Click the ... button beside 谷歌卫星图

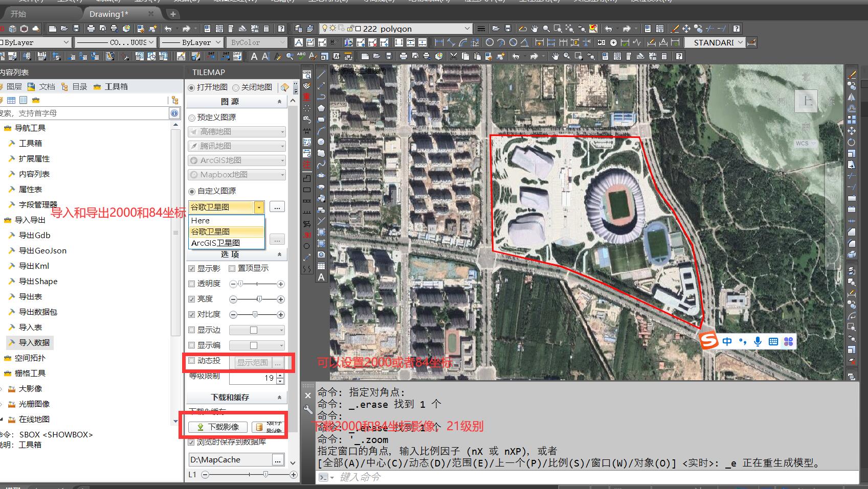point(277,207)
